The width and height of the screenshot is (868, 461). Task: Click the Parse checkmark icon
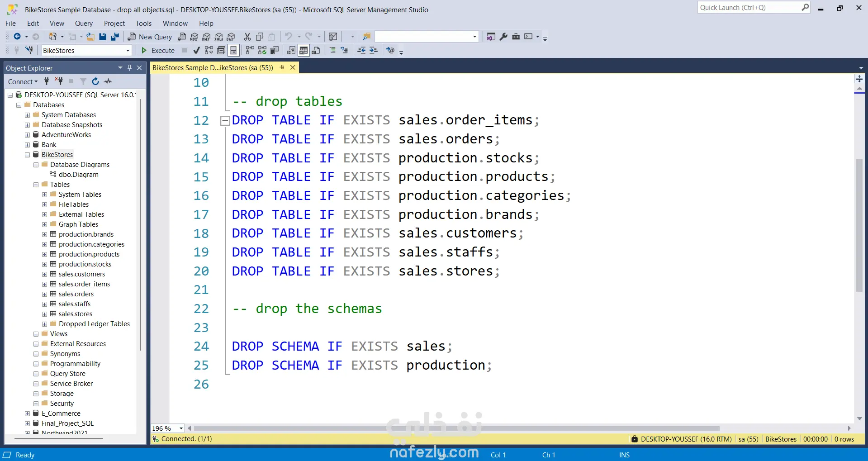click(196, 50)
